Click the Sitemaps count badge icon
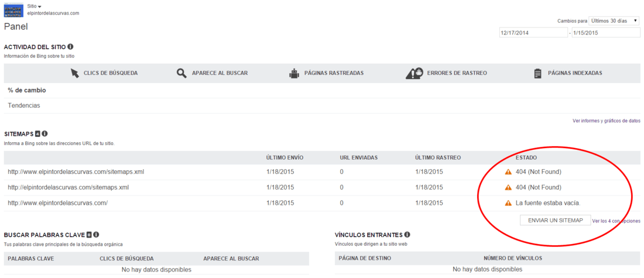This screenshot has height=278, width=644. coord(37,133)
